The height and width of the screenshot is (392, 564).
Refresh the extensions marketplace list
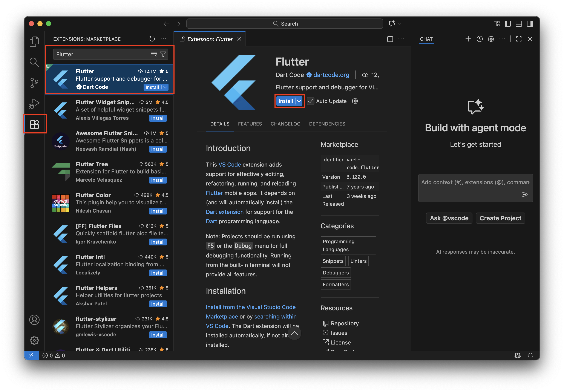click(152, 39)
